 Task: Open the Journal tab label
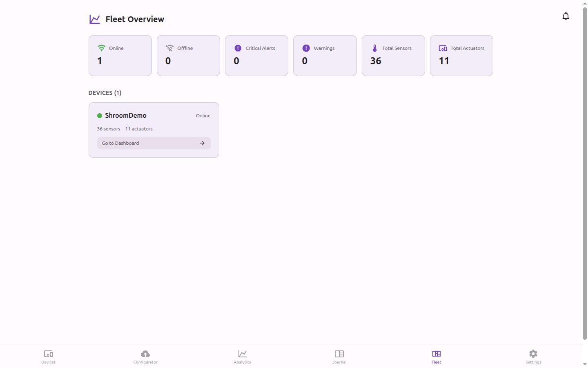point(339,362)
